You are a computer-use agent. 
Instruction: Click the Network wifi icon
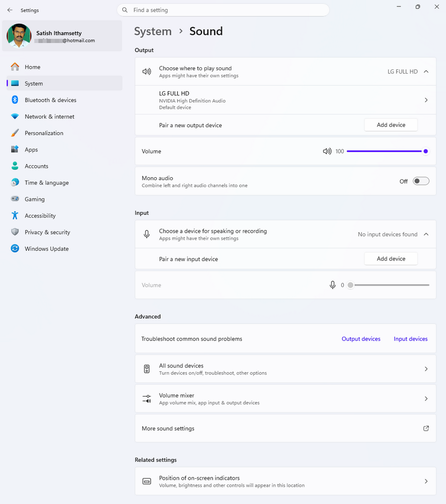coord(15,116)
